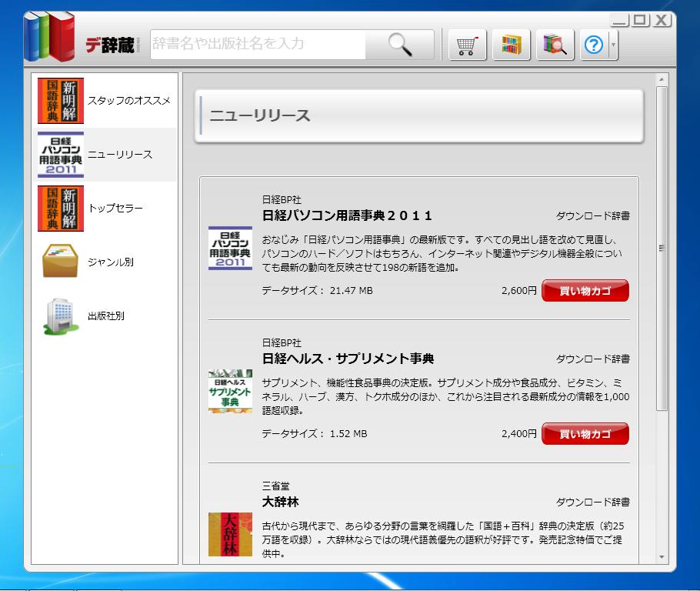The image size is (700, 591).
Task: Click the help question mark icon
Action: [x=594, y=45]
